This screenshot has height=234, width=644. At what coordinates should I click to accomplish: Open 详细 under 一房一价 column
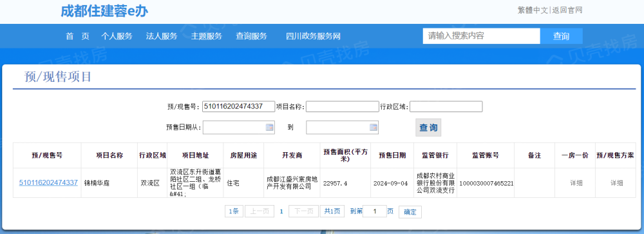coord(576,183)
